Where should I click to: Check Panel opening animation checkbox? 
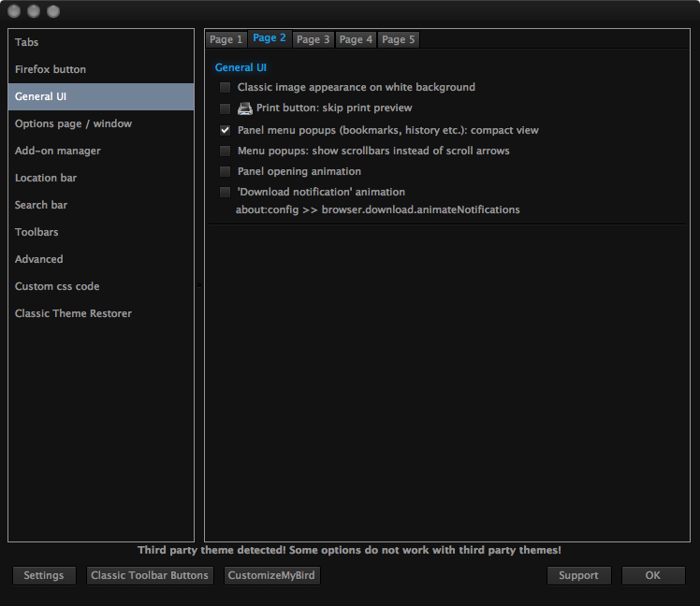(x=225, y=171)
